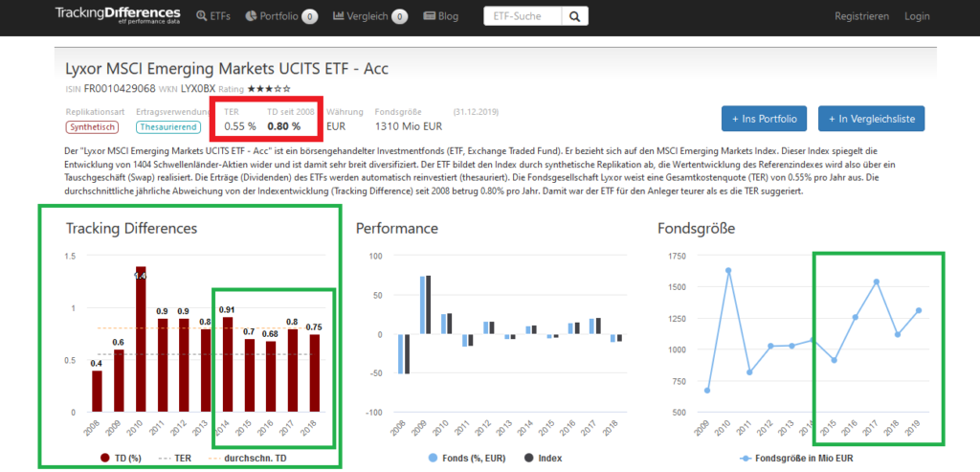Click the TER value 0.55 %
980x472 pixels.
coord(240,127)
